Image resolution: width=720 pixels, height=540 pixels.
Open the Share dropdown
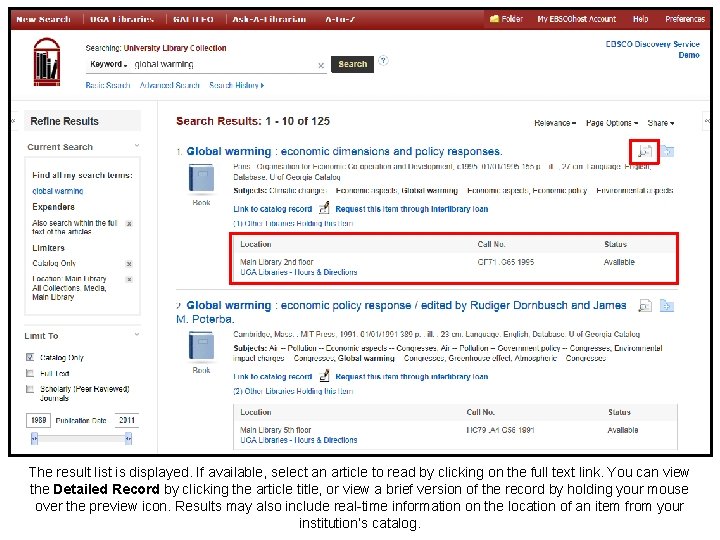click(660, 123)
